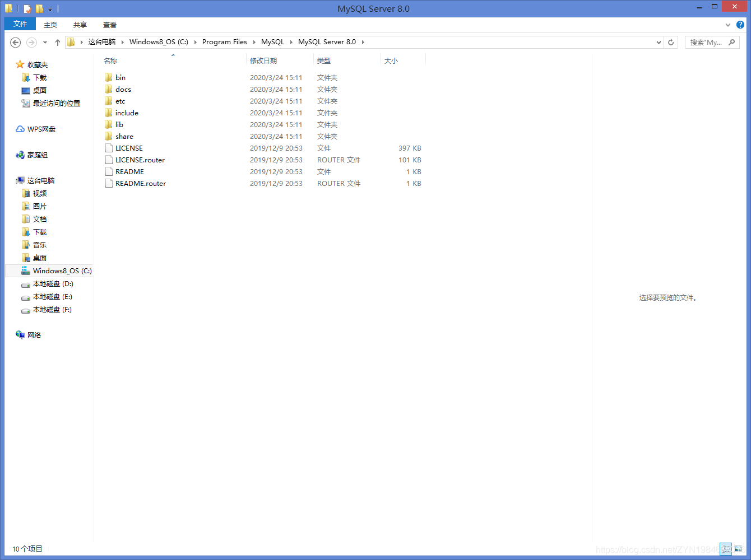Viewport: 751px width, 560px height.
Task: Open 桌面 under 收藏夹
Action: click(34, 90)
